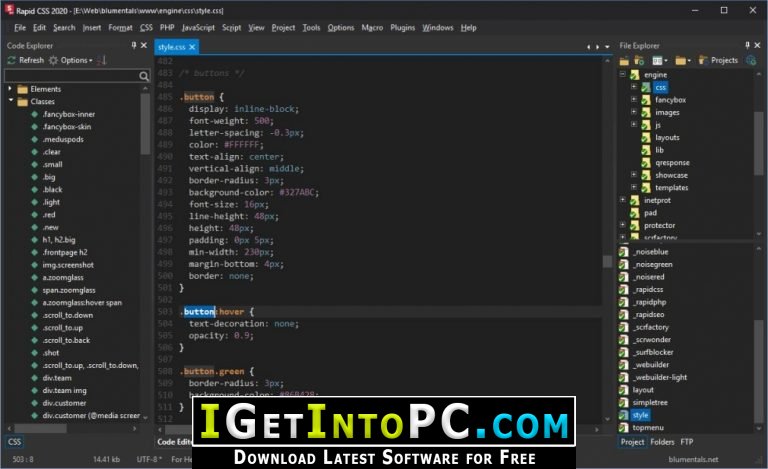
Task: Expand the Elements folder node
Action: [9, 89]
